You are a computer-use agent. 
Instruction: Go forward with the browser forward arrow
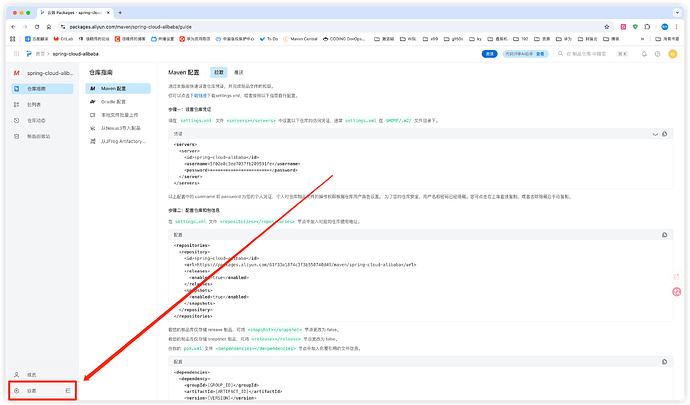click(25, 27)
